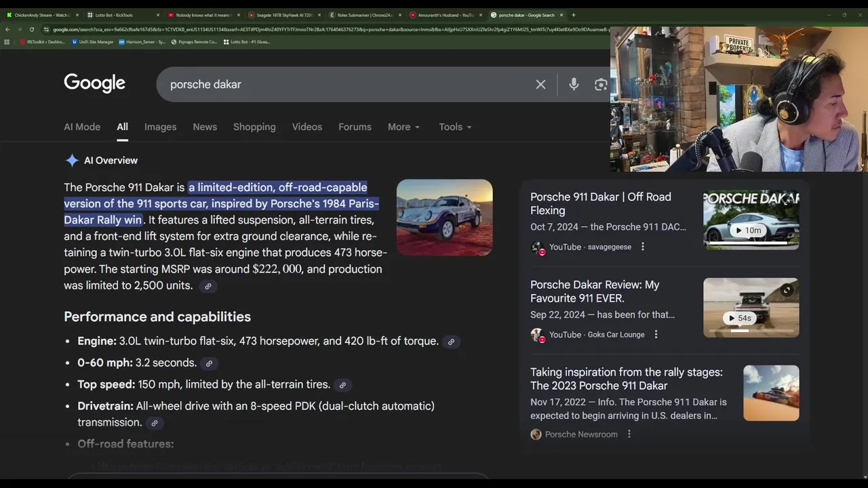868x488 pixels.
Task: Switch to Shopping results tab
Action: pos(254,127)
